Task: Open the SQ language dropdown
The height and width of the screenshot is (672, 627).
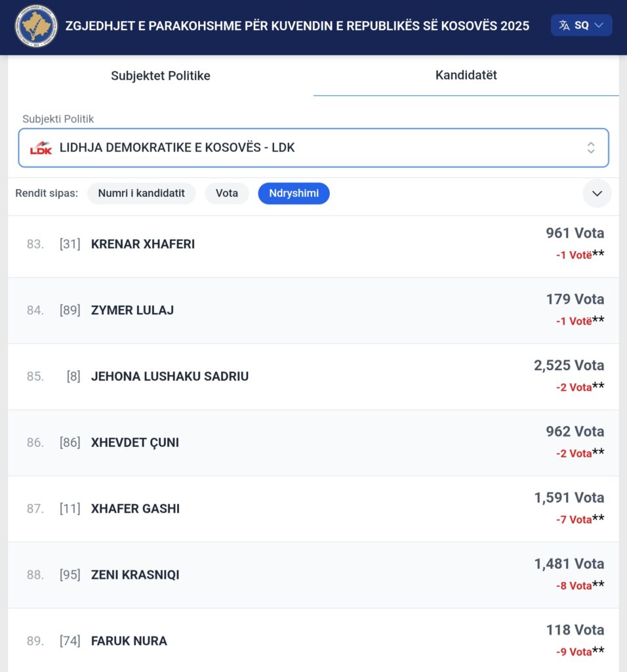Action: pyautogui.click(x=581, y=26)
